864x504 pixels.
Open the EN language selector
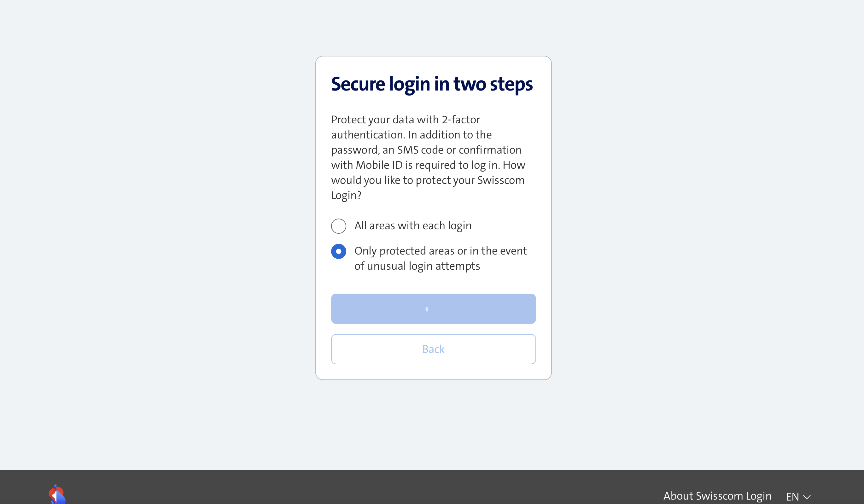[x=797, y=496]
